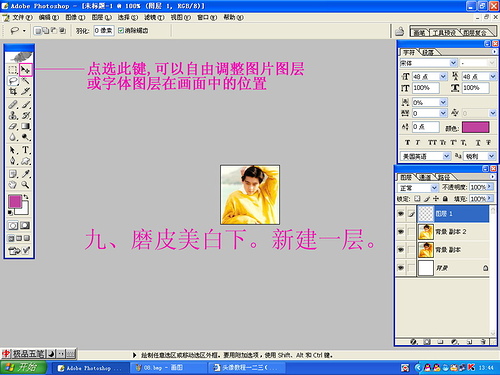Open the 图像 menu
This screenshot has width=500, height=375.
75,17
